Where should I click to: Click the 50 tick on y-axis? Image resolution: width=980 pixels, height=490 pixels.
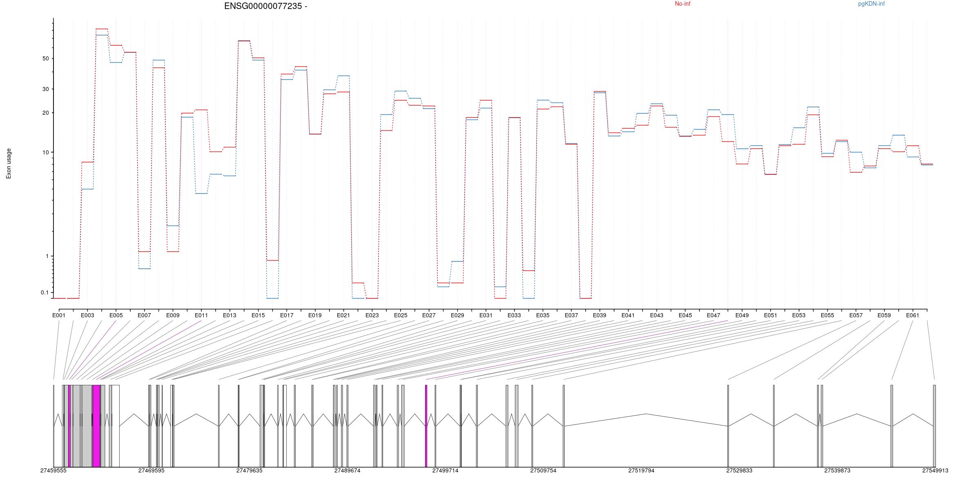coord(45,59)
